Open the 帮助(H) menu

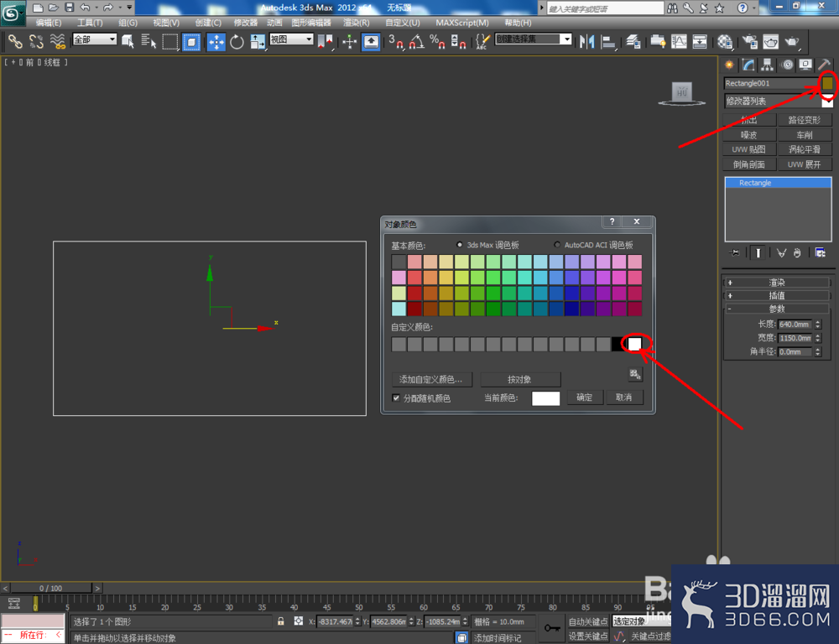click(x=518, y=23)
